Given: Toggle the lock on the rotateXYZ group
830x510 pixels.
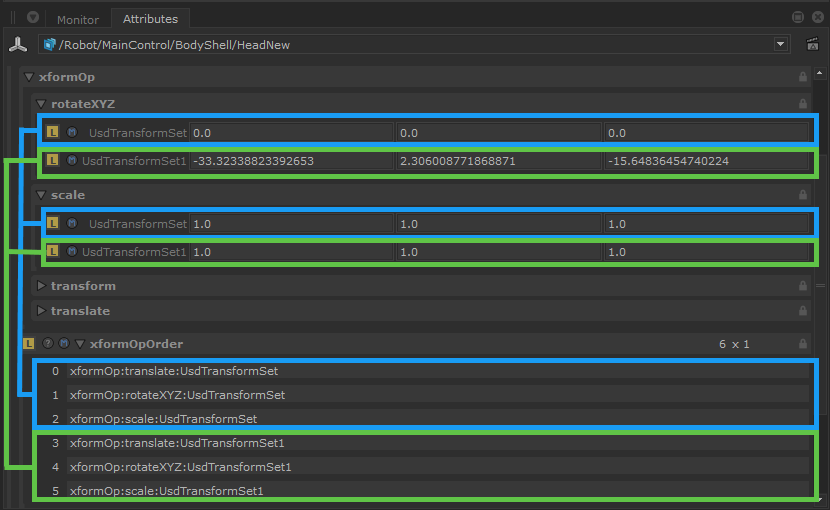Looking at the screenshot, I should click(x=803, y=104).
